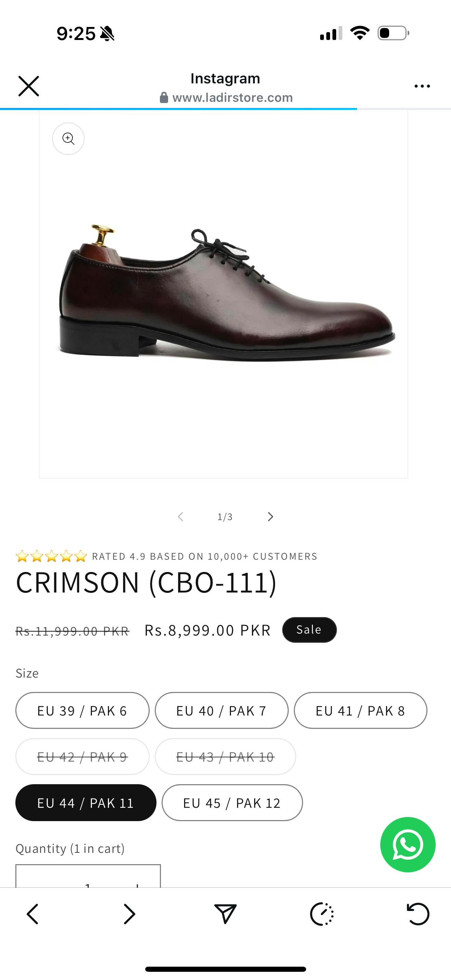Show previous product image with left chevron
The height and width of the screenshot is (980, 451).
click(181, 517)
